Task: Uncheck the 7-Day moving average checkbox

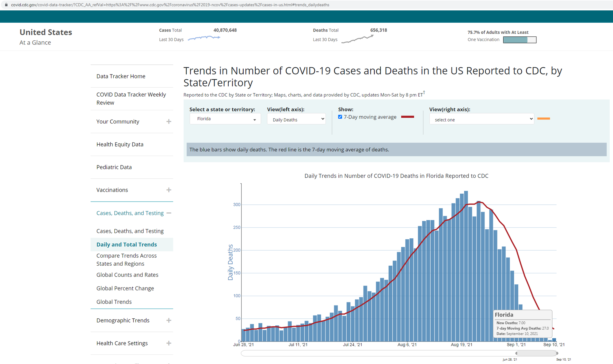Action: coord(340,117)
